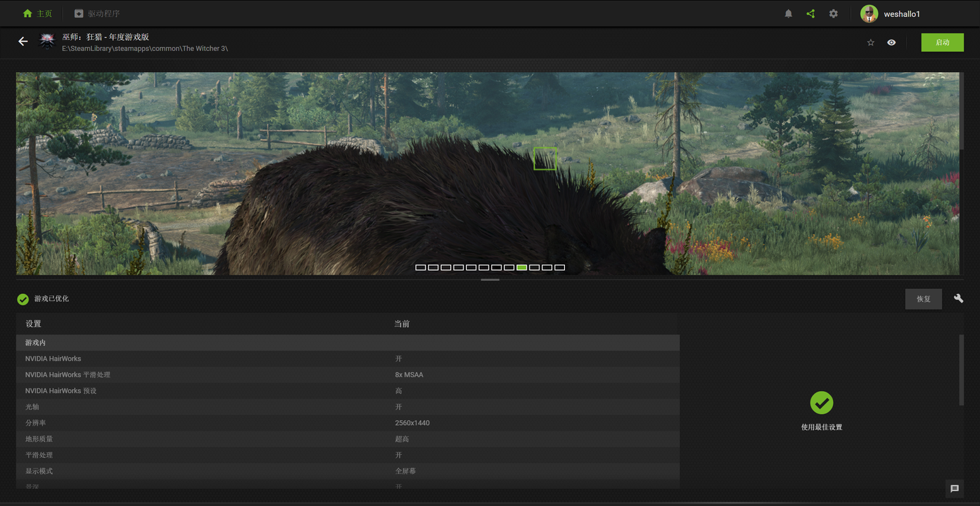Click the page scrollbar beside the screenshot
Image resolution: width=980 pixels, height=506 pixels.
click(962, 111)
